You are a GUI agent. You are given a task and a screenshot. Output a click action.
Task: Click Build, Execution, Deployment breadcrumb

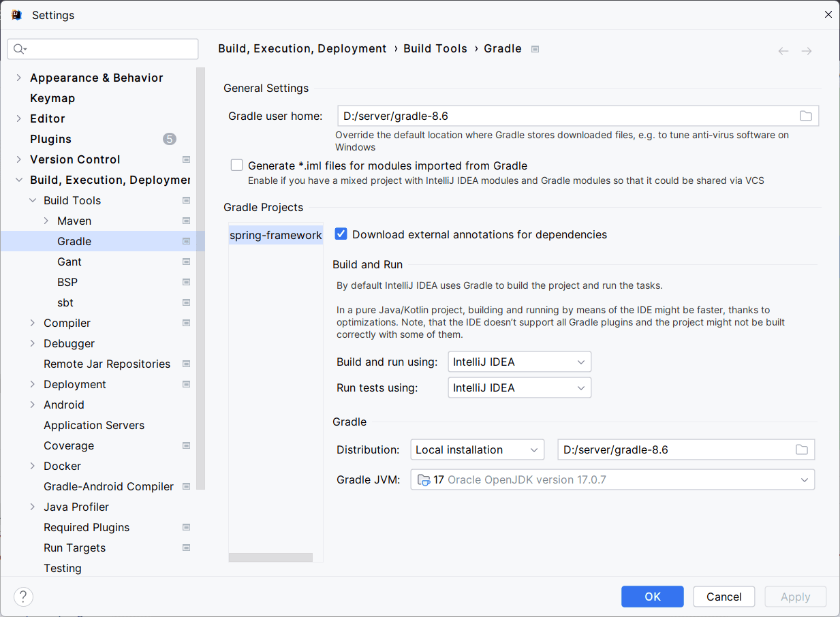[x=302, y=48]
